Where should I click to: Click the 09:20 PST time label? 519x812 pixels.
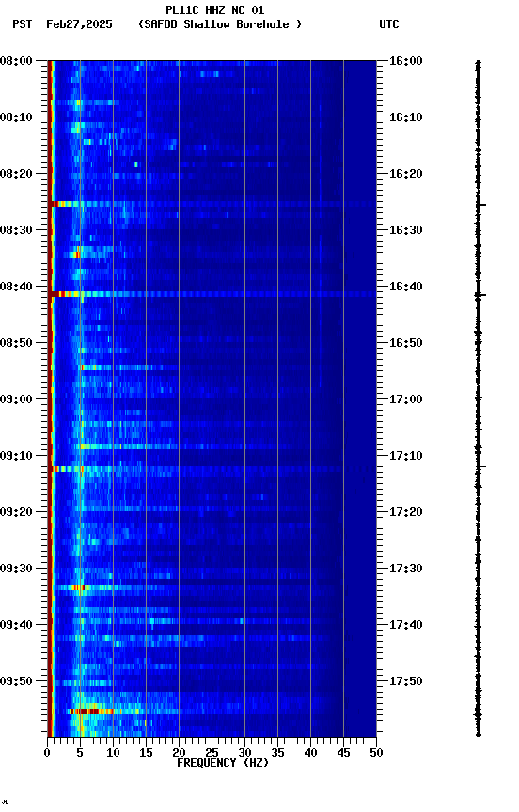click(16, 513)
